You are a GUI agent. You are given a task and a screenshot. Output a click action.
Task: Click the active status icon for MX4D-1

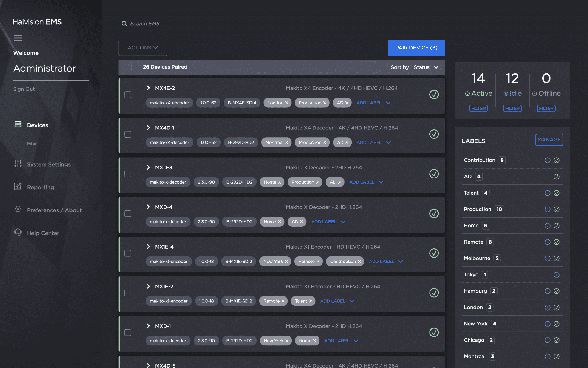(434, 134)
